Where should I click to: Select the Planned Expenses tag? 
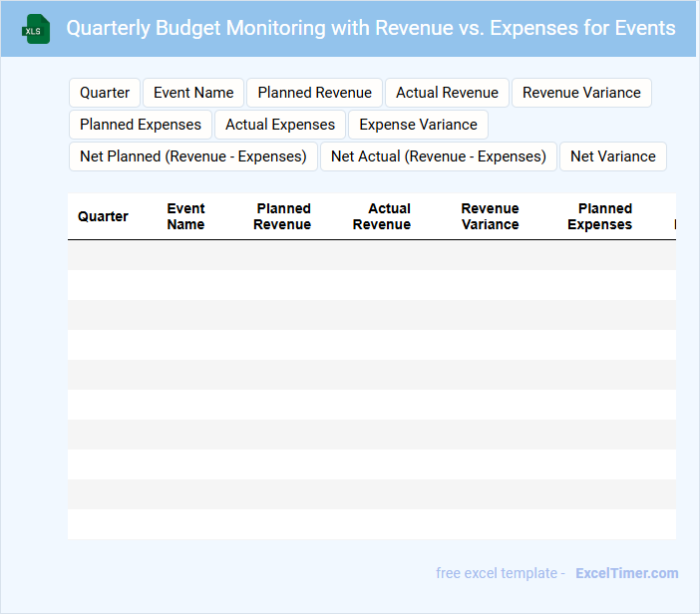click(141, 125)
